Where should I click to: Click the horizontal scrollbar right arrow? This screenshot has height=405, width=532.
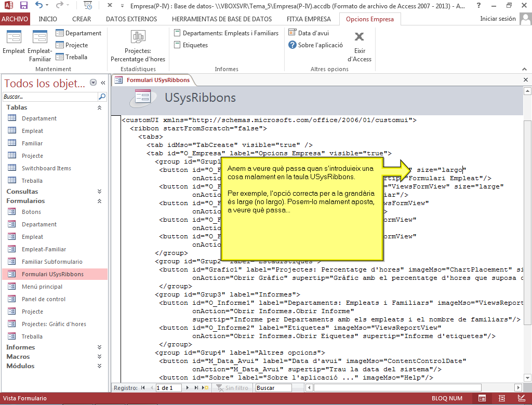(x=518, y=387)
